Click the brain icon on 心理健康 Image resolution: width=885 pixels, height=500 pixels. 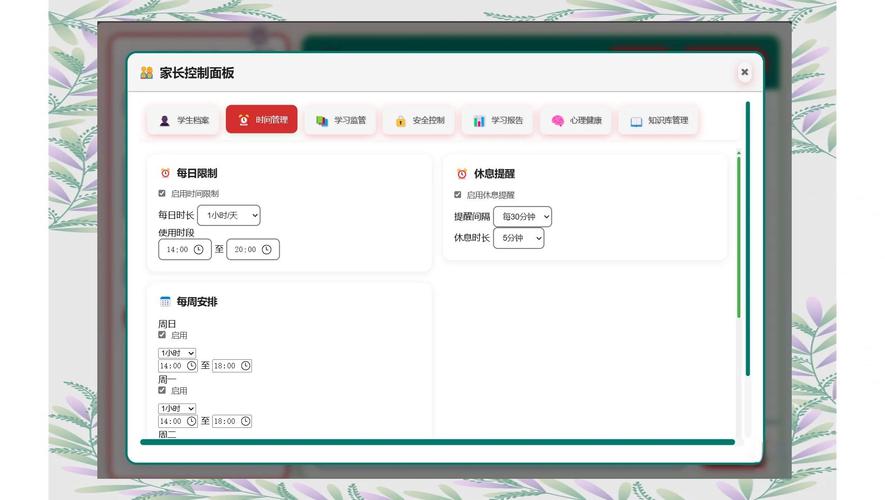[558, 121]
